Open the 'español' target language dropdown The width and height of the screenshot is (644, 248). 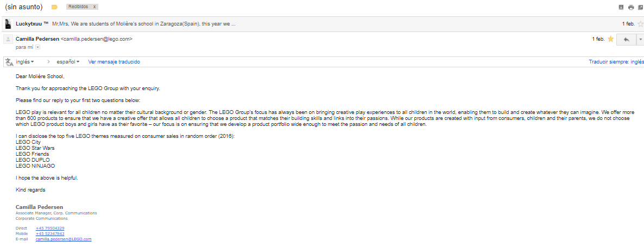68,62
